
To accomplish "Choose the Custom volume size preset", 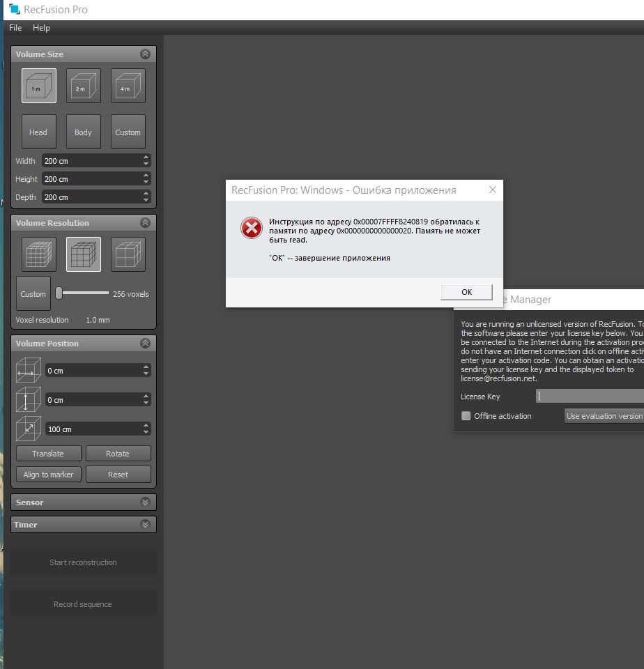I will point(128,132).
